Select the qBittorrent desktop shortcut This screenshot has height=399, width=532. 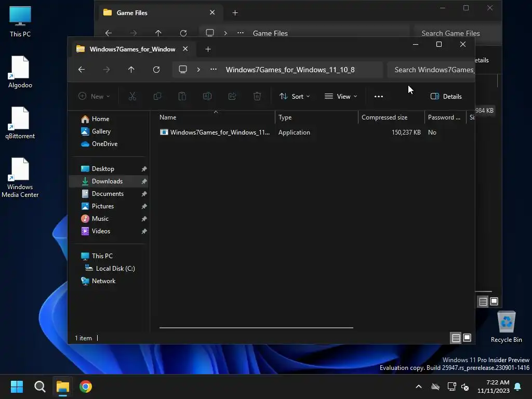pos(20,123)
